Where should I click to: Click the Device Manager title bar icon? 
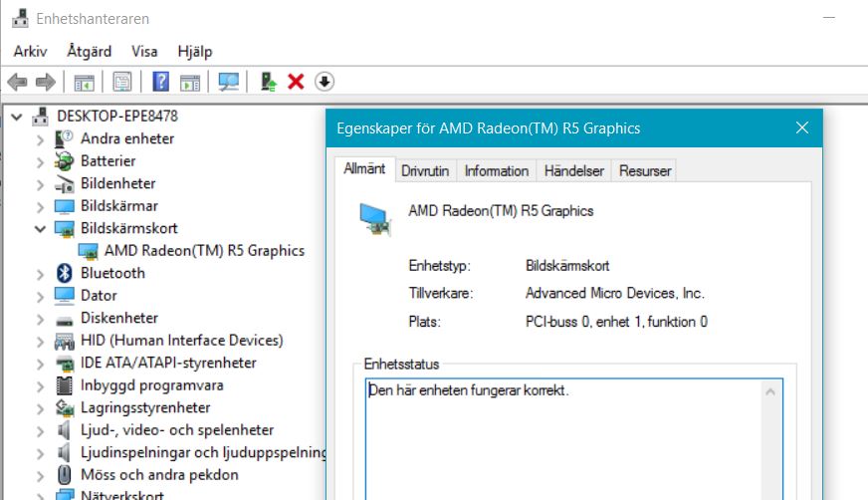(20, 18)
